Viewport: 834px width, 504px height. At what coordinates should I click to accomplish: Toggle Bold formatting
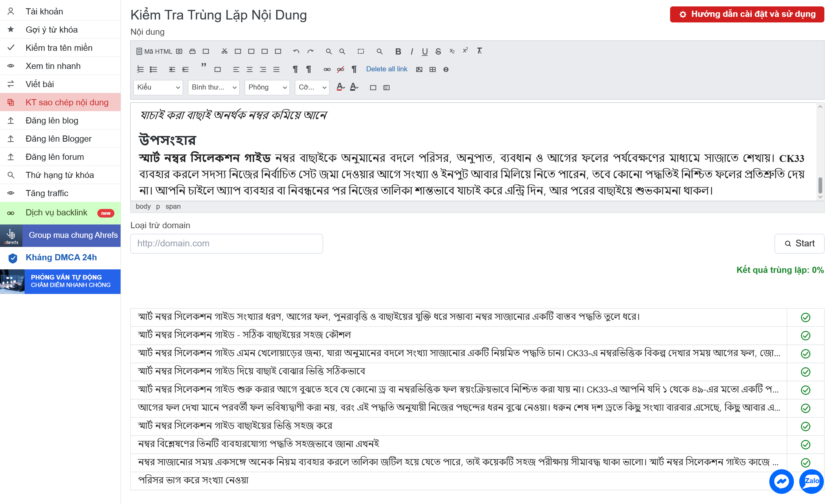[398, 51]
